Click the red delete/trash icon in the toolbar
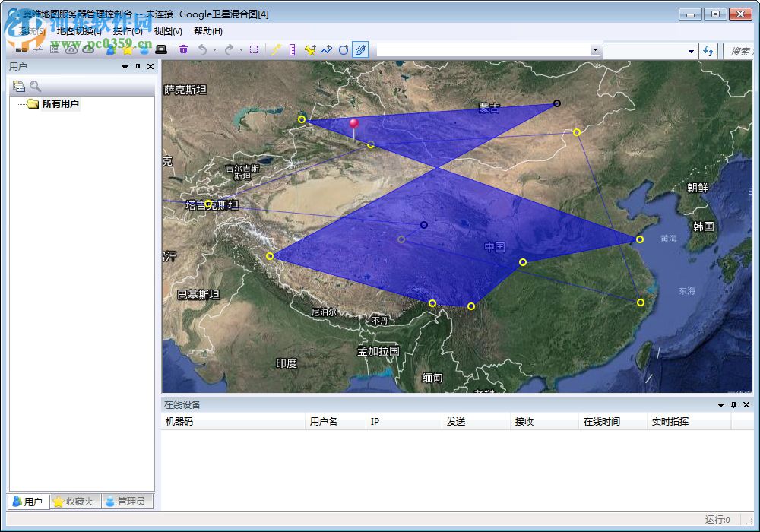The height and width of the screenshot is (532, 760). click(183, 49)
